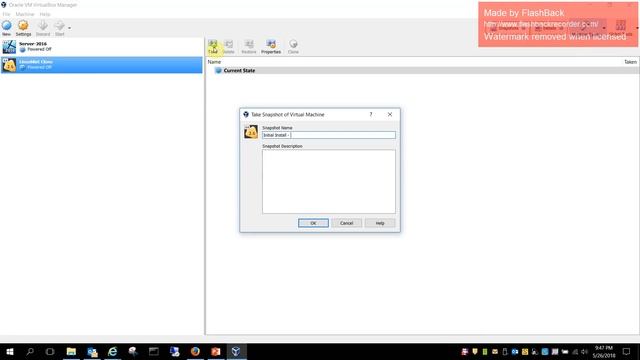Close the Take Snapshot dialog
The width and height of the screenshot is (640, 360).
click(x=390, y=115)
